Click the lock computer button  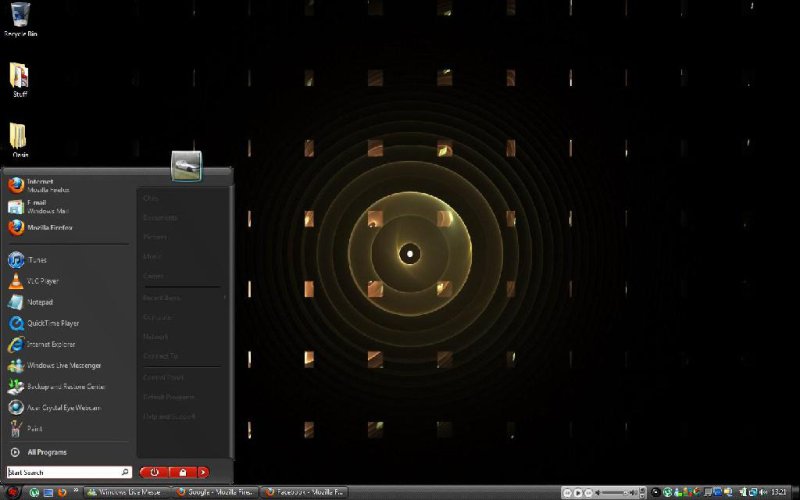[182, 472]
